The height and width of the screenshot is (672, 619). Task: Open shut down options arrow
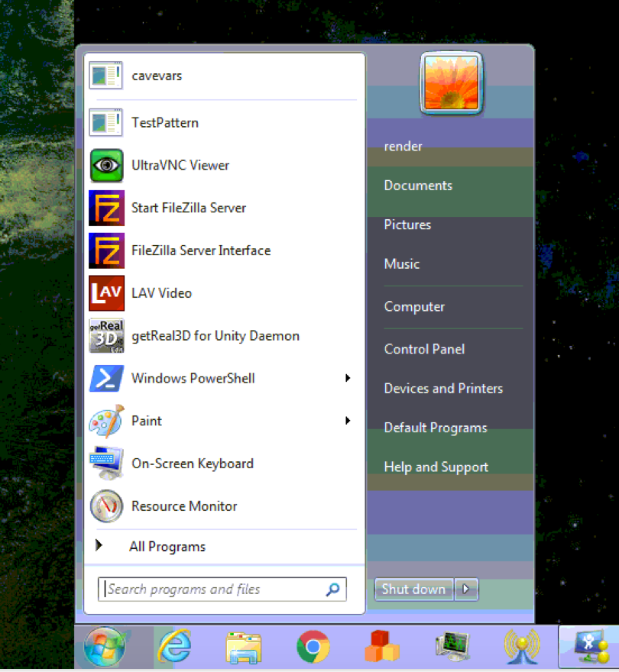point(467,589)
